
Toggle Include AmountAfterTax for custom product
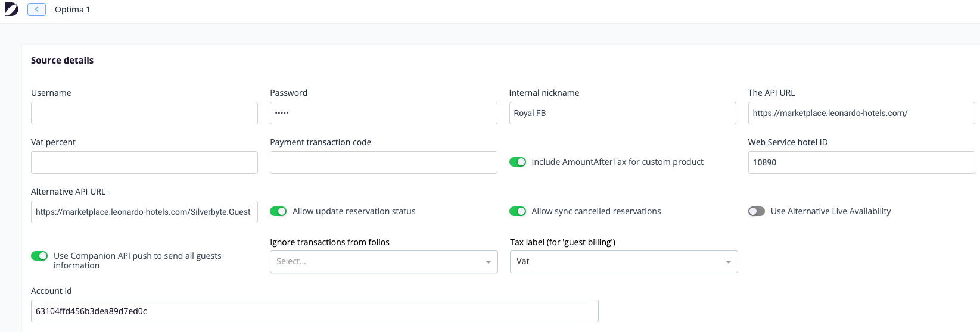coord(518,162)
